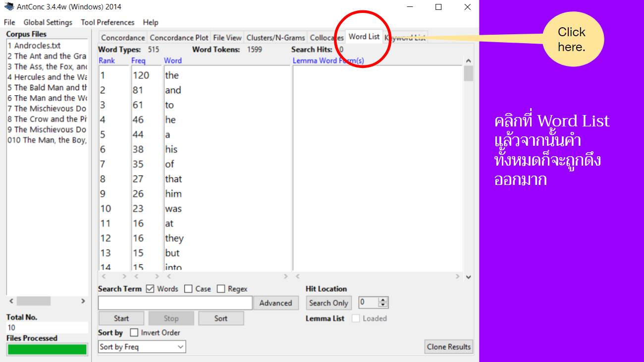Screen dimensions: 644x362
Task: Open the Global Settings menu
Action: tap(48, 22)
